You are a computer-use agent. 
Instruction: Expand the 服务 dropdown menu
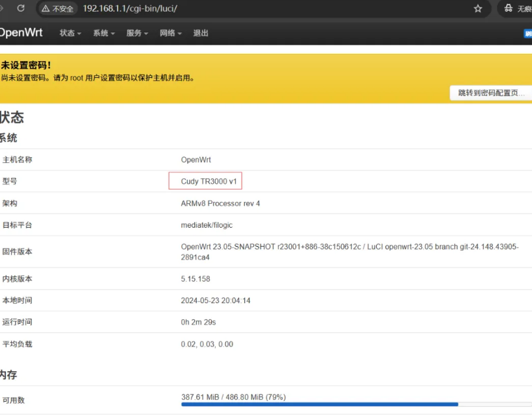pos(137,33)
